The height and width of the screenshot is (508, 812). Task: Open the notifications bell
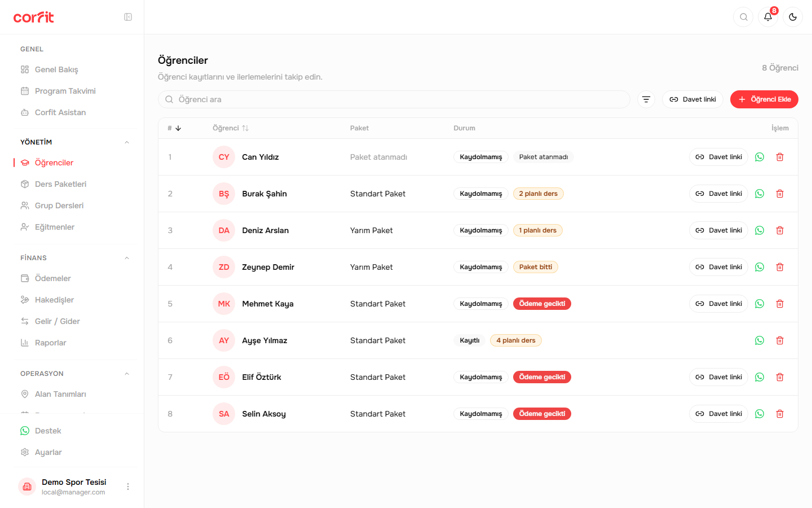pyautogui.click(x=768, y=17)
